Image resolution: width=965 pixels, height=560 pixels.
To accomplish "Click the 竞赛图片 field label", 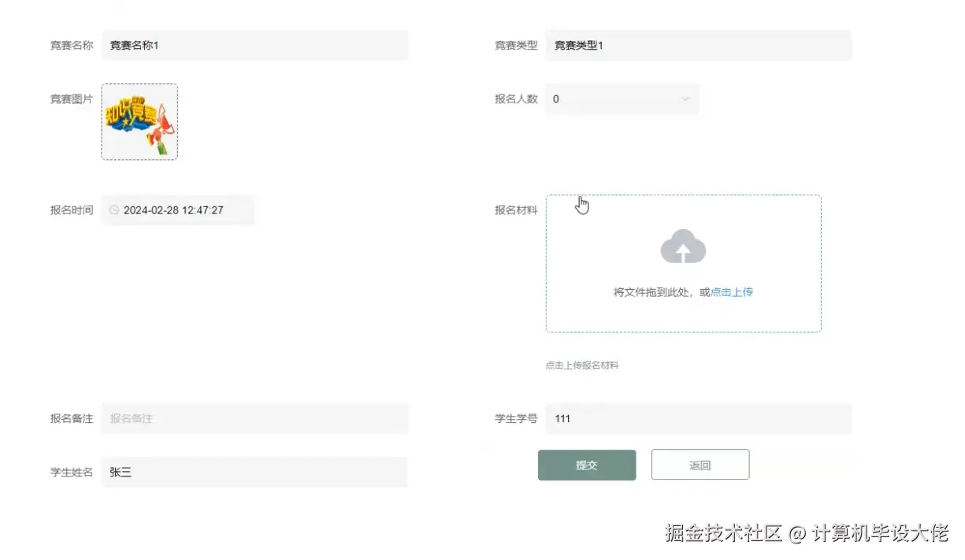I will click(x=71, y=98).
